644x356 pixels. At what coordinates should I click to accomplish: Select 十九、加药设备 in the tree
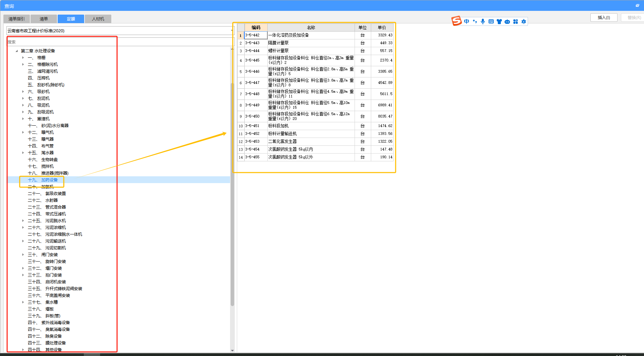click(43, 180)
